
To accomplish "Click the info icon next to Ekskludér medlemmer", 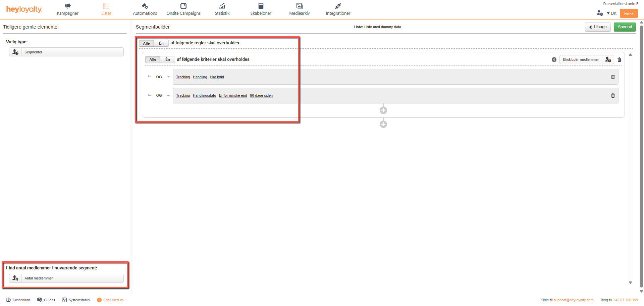I will click(x=554, y=60).
